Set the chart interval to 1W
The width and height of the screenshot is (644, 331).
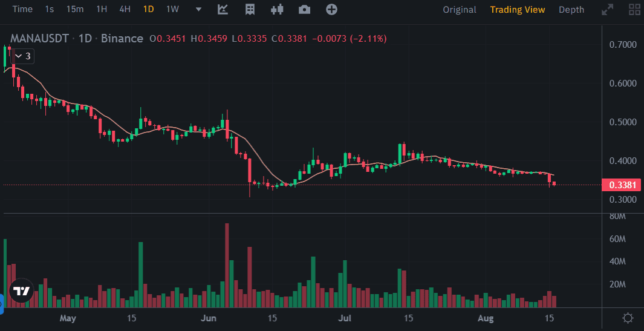[172, 10]
